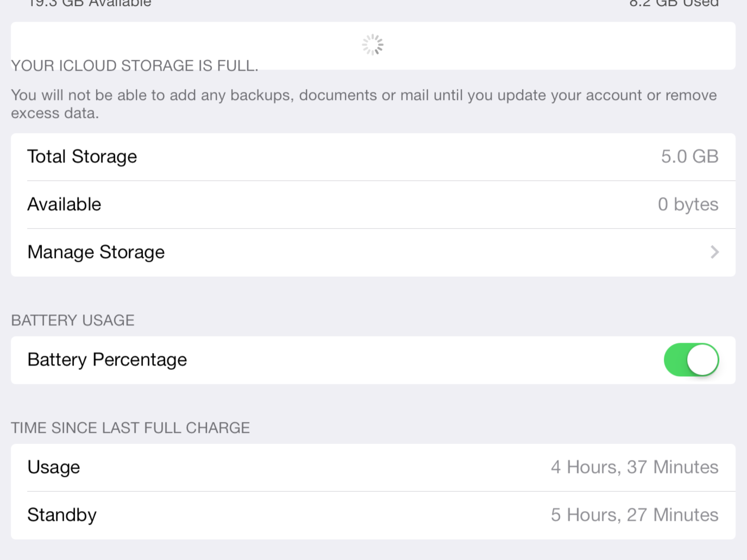Select the Usage time row
Image resolution: width=747 pixels, height=560 pixels.
(x=373, y=467)
